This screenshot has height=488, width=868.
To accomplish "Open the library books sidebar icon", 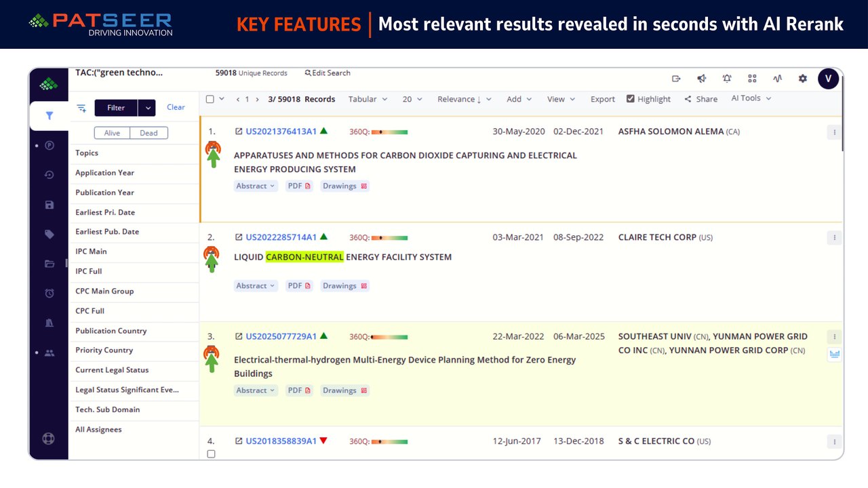I will (49, 323).
